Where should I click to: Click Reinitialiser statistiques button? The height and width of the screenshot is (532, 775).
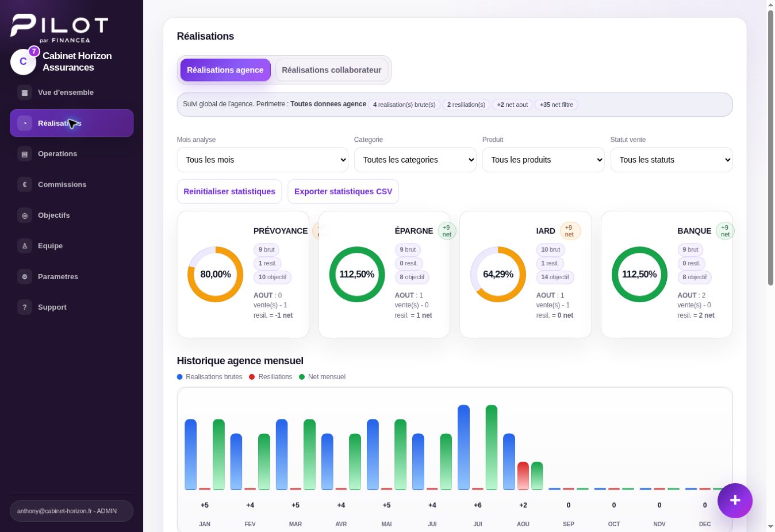229,191
